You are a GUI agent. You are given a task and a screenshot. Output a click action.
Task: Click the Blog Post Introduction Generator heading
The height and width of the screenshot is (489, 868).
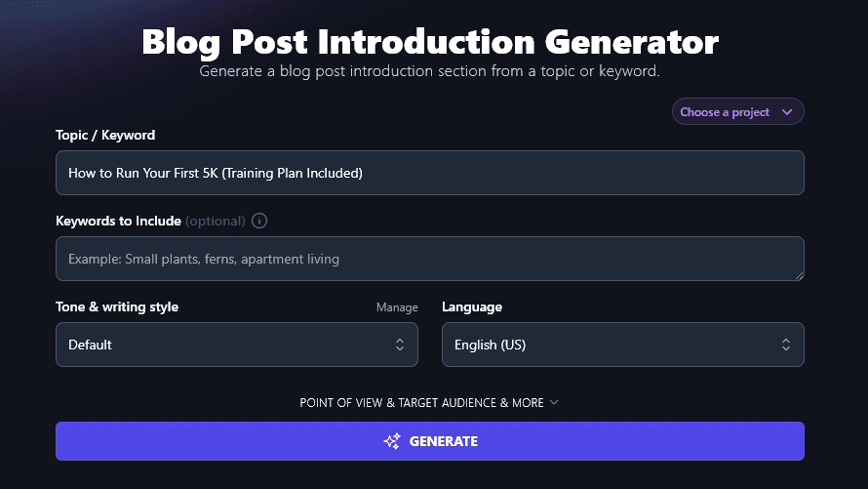point(430,42)
